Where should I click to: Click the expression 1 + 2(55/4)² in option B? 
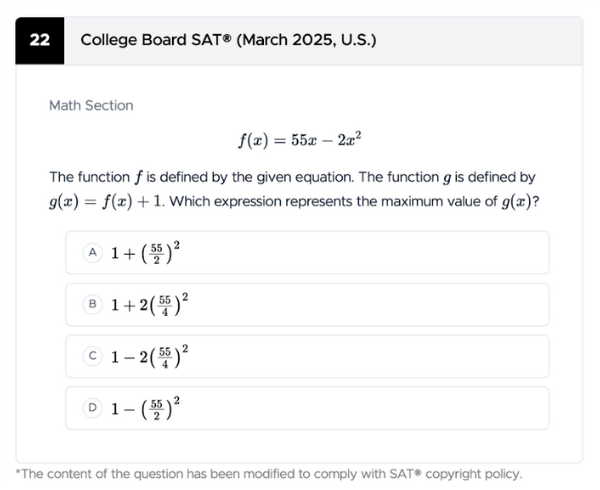(150, 305)
